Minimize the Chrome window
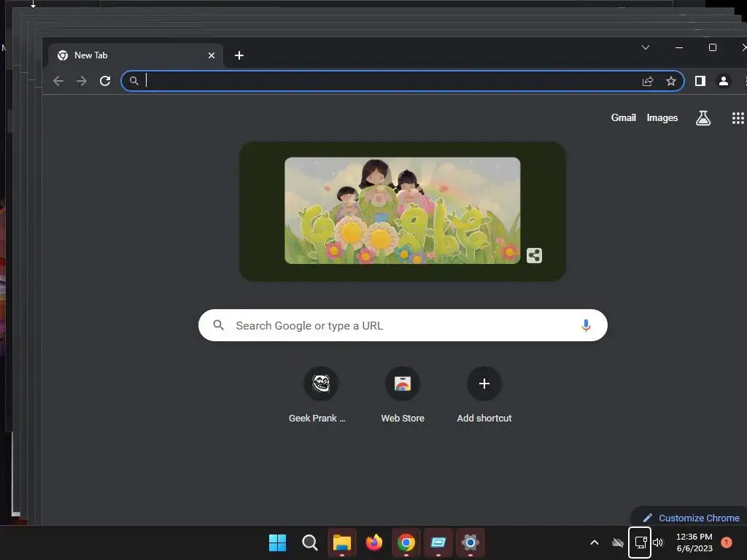Image resolution: width=747 pixels, height=560 pixels. 679,47
